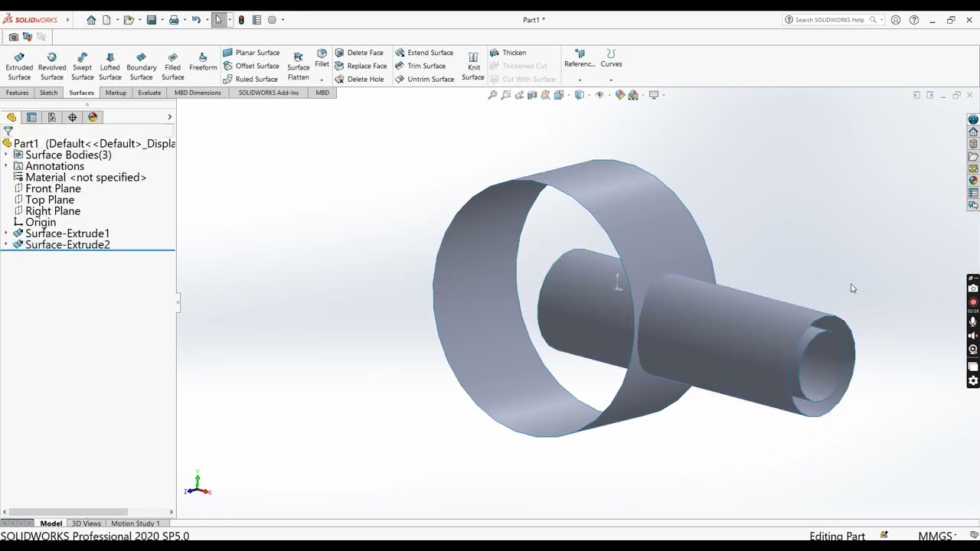
Task: Expand the Fillet dropdown arrow
Action: pos(322,80)
